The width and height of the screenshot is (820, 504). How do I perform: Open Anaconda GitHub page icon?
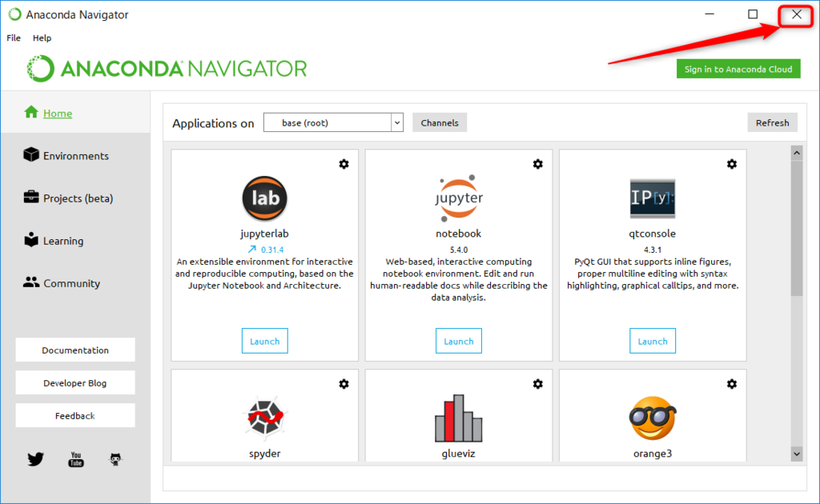pos(115,459)
